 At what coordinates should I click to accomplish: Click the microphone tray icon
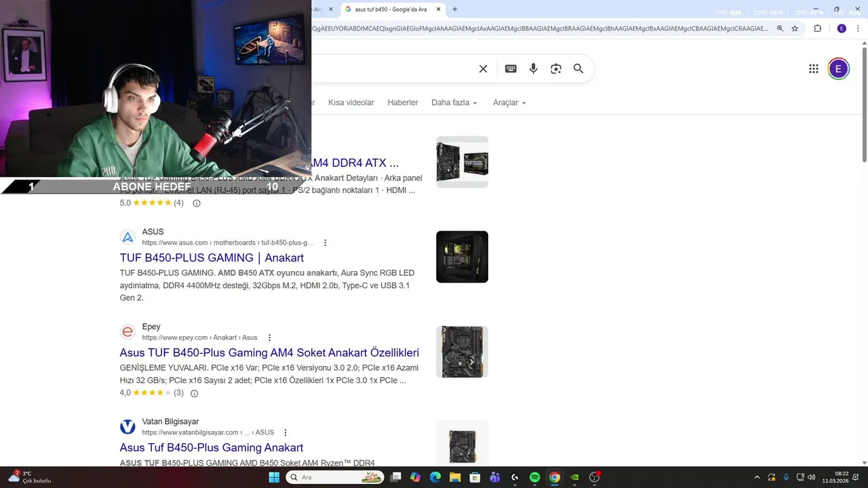pos(786,477)
